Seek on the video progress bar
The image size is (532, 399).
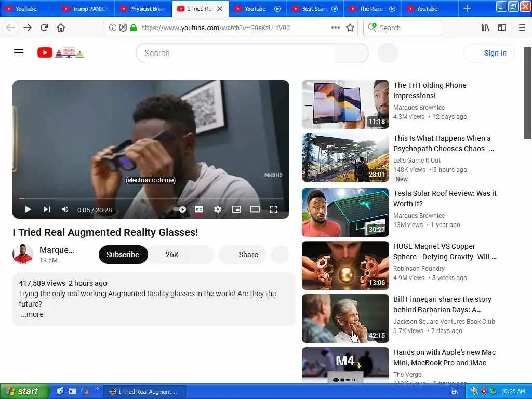pyautogui.click(x=151, y=199)
